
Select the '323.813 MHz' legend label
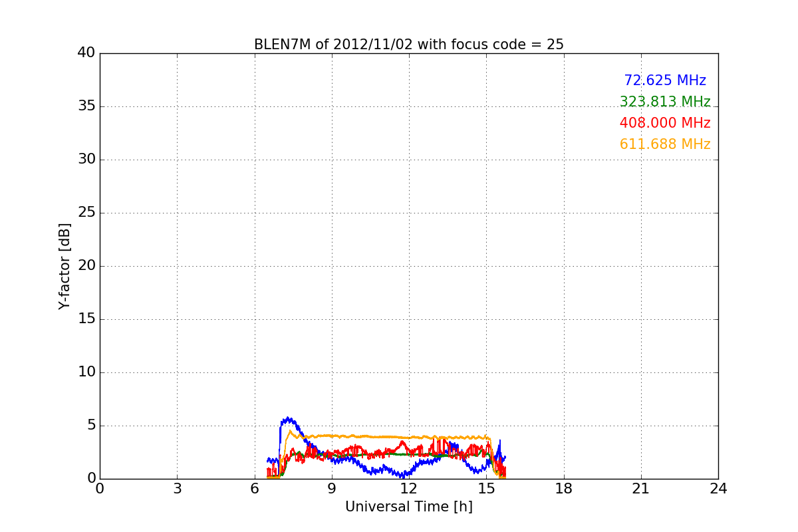(665, 102)
